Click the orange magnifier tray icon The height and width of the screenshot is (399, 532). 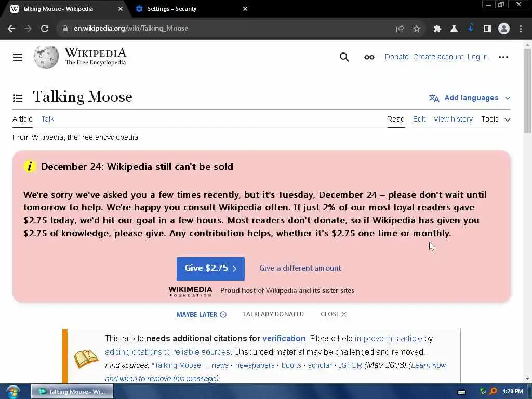point(494,391)
